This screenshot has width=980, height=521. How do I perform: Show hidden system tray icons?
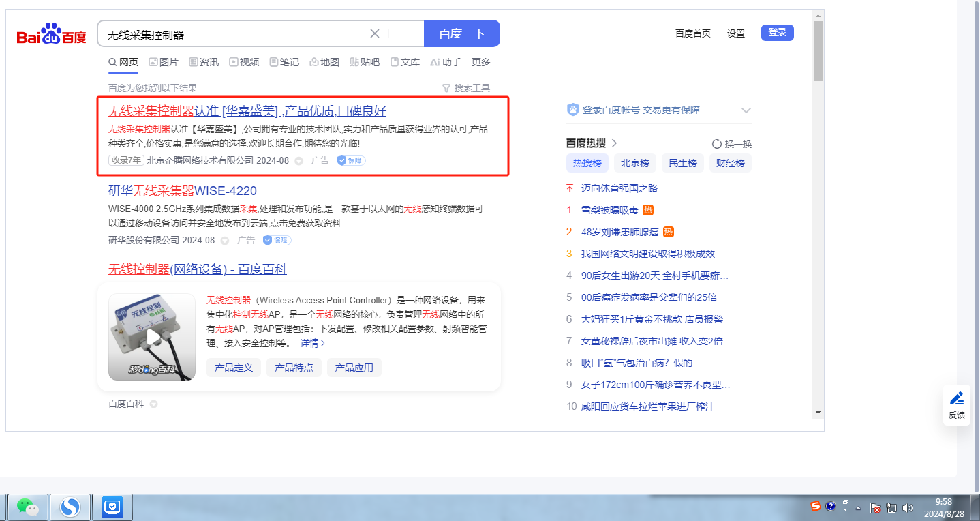858,508
